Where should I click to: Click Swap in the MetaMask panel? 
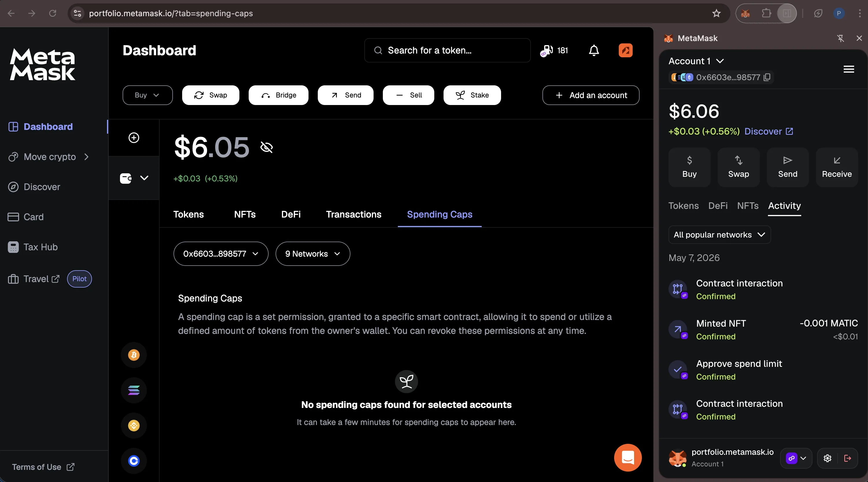[x=738, y=167]
